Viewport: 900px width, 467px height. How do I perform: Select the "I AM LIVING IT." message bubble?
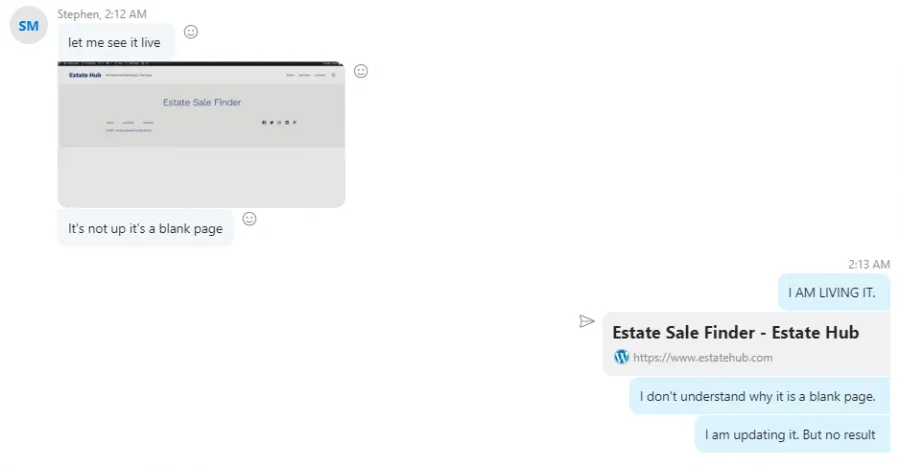click(833, 293)
